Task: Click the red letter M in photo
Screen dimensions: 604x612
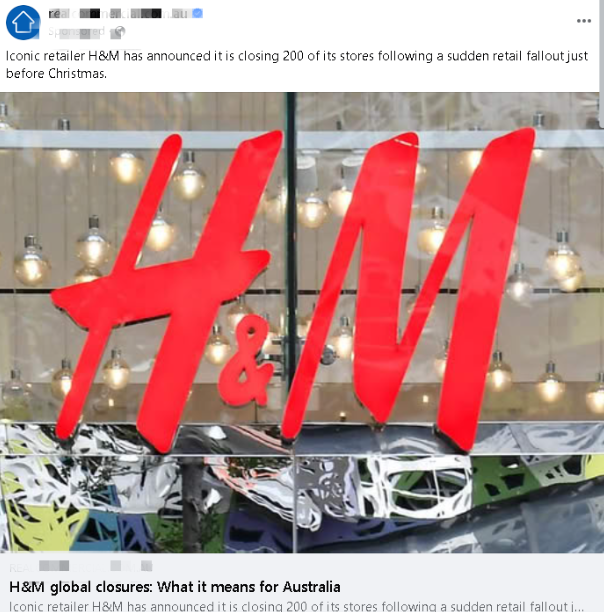Action: (408, 289)
